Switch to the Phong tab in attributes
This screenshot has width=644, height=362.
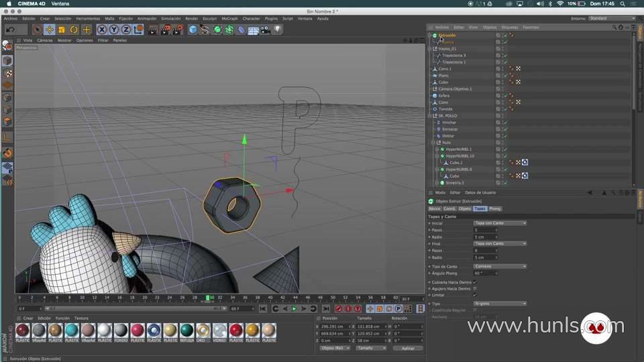(x=494, y=208)
